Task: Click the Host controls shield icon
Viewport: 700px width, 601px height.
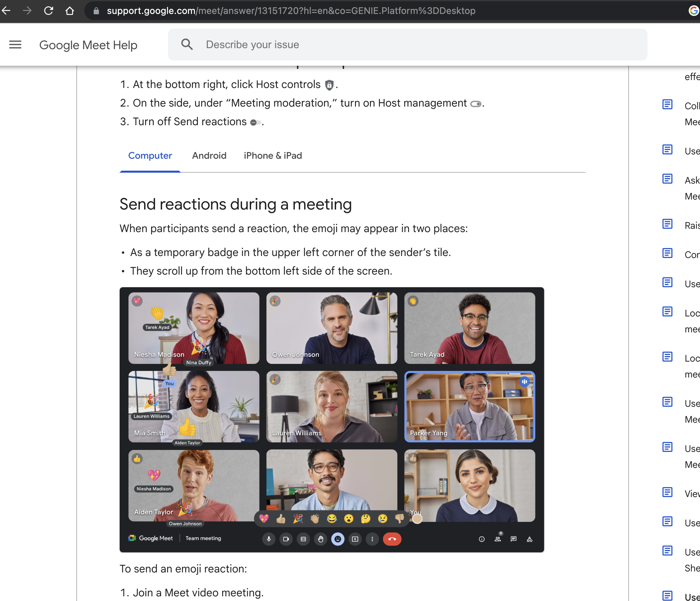Action: [x=329, y=85]
